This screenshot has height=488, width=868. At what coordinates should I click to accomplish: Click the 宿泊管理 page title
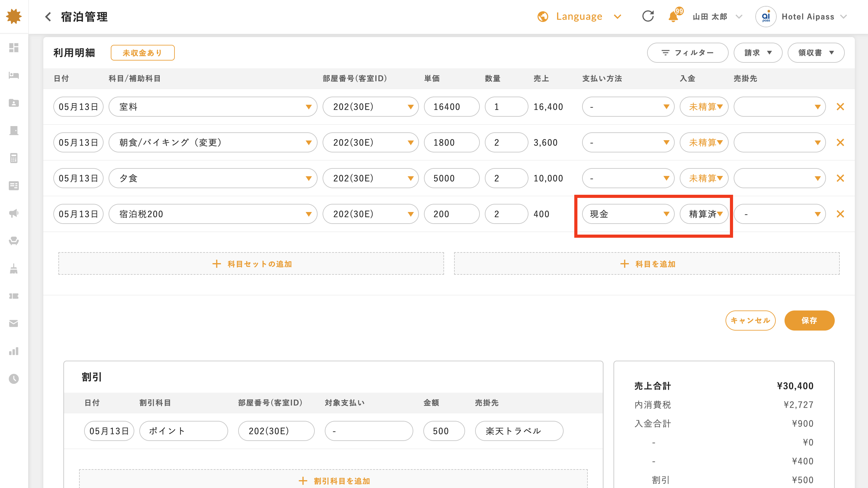[84, 17]
